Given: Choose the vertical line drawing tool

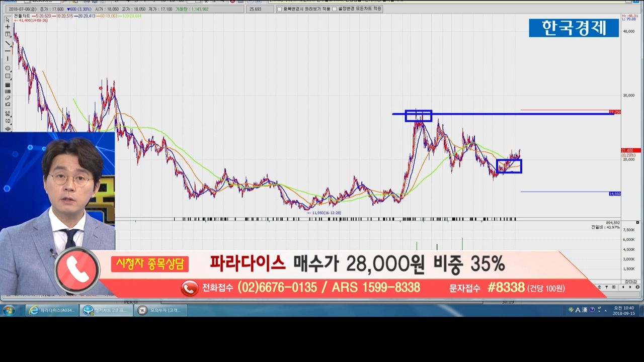Looking at the screenshot, I should point(8,59).
